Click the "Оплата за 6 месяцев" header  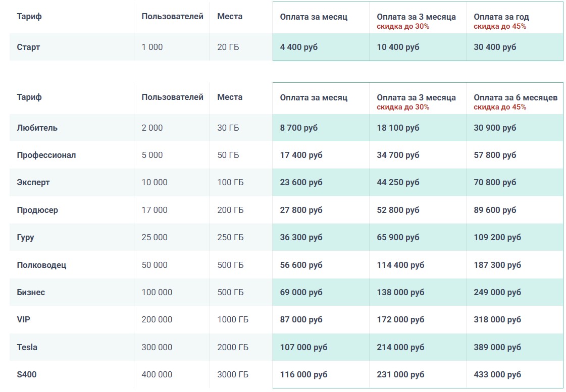[515, 97]
